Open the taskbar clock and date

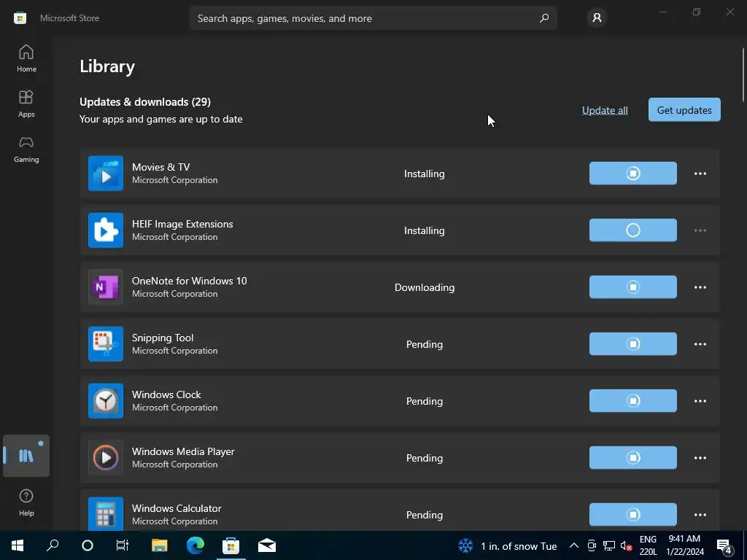[684, 545]
